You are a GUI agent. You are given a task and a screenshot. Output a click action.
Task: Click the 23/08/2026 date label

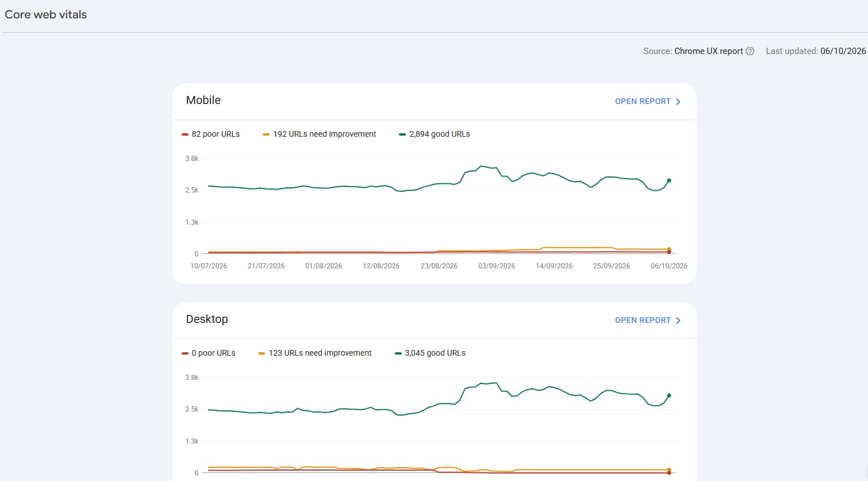click(439, 266)
